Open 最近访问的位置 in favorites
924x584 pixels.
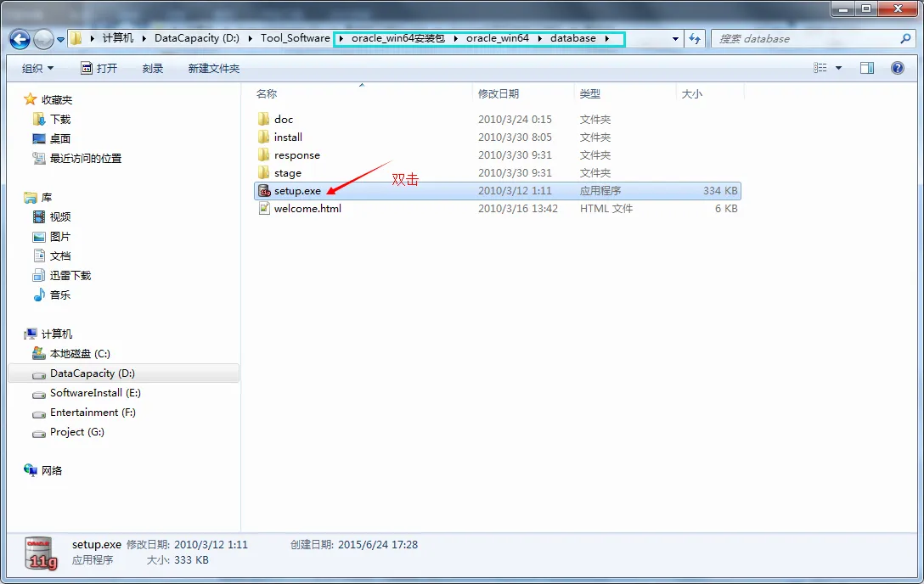point(86,159)
